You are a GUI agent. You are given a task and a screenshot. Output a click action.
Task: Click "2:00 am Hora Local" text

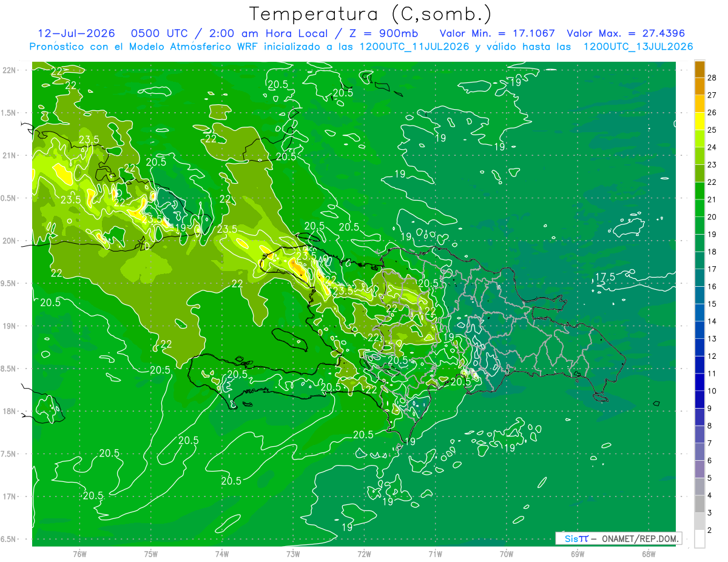click(268, 33)
